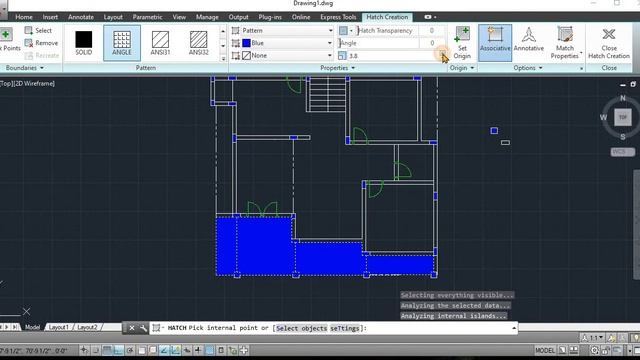Viewport: 640px width, 360px height.
Task: Open hatch transparency type dropdown
Action: pos(351,31)
